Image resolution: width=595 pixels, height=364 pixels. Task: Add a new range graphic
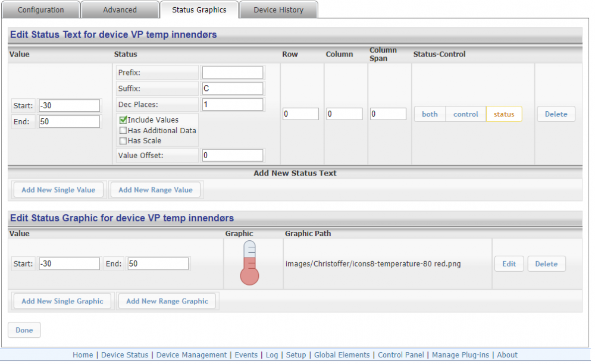168,301
